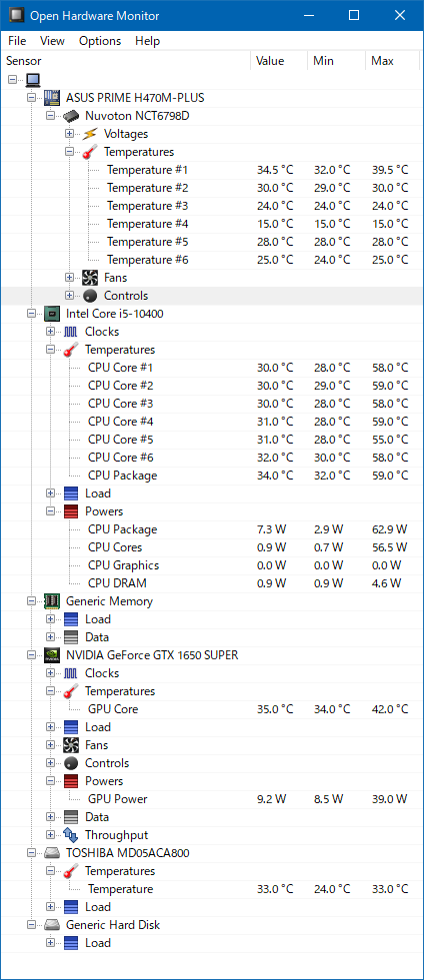Collapse the Nuvoton Temperatures node

(x=69, y=152)
